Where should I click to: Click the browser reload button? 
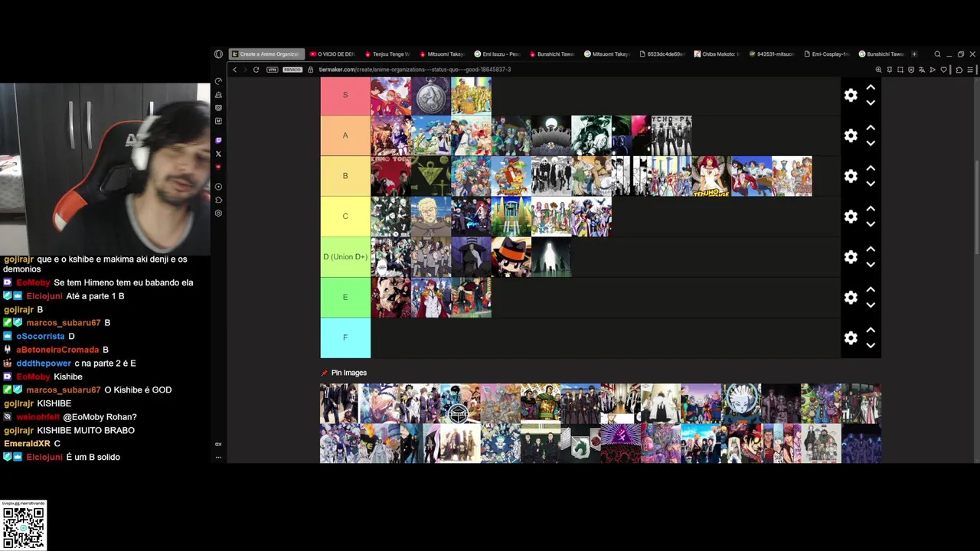pos(256,70)
